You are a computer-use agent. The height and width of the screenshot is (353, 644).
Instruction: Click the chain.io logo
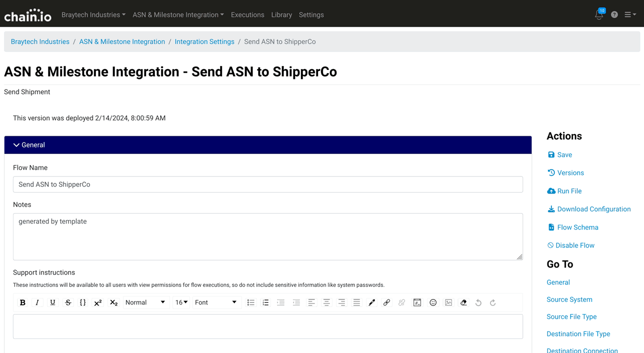pyautogui.click(x=27, y=15)
